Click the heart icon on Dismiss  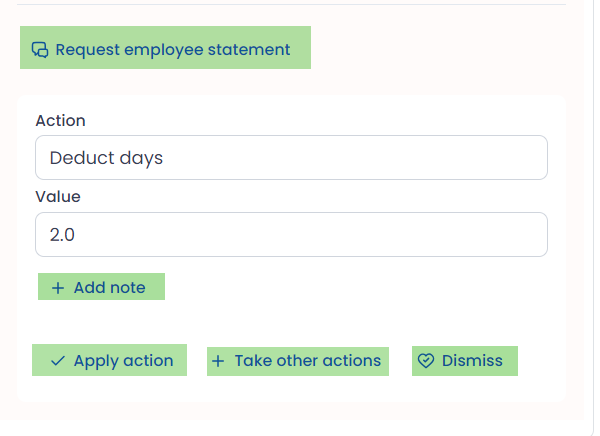(x=426, y=361)
